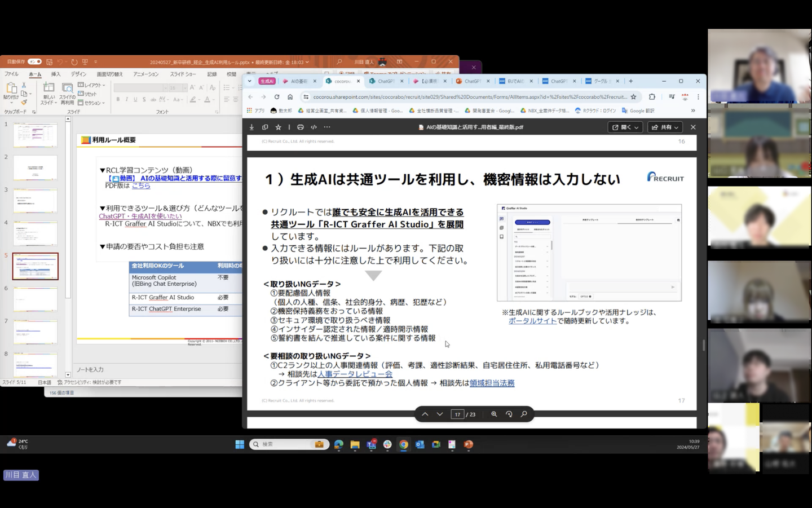Rotate the PDF page
The width and height of the screenshot is (812, 508).
[509, 414]
